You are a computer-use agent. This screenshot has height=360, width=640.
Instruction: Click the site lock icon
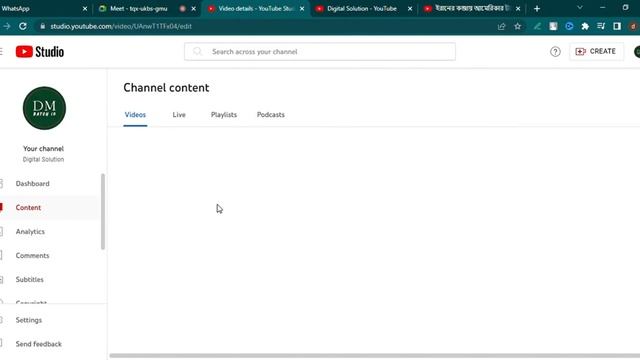coord(42,26)
